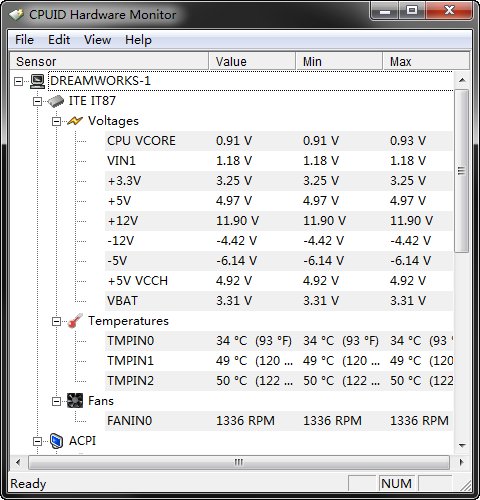Click the vertical scrollbar thumb
480x500 pixels.
pyautogui.click(x=462, y=171)
